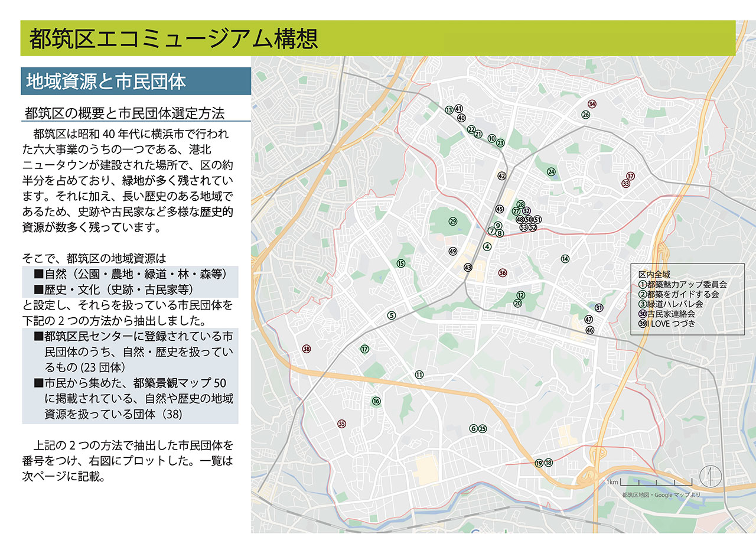Click the 区内全域 legend heading
Screen dimensions: 756x537
654,275
